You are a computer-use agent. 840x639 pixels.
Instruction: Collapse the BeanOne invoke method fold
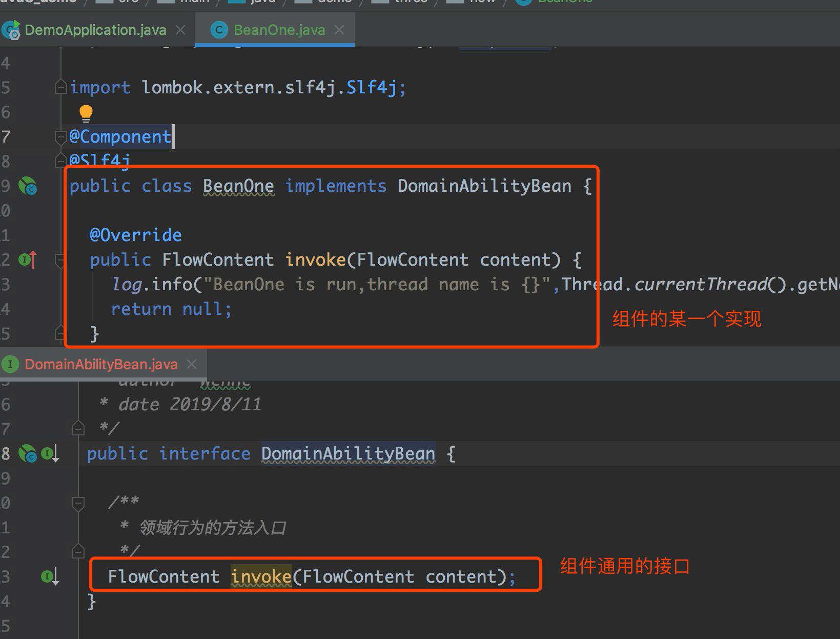point(60,261)
